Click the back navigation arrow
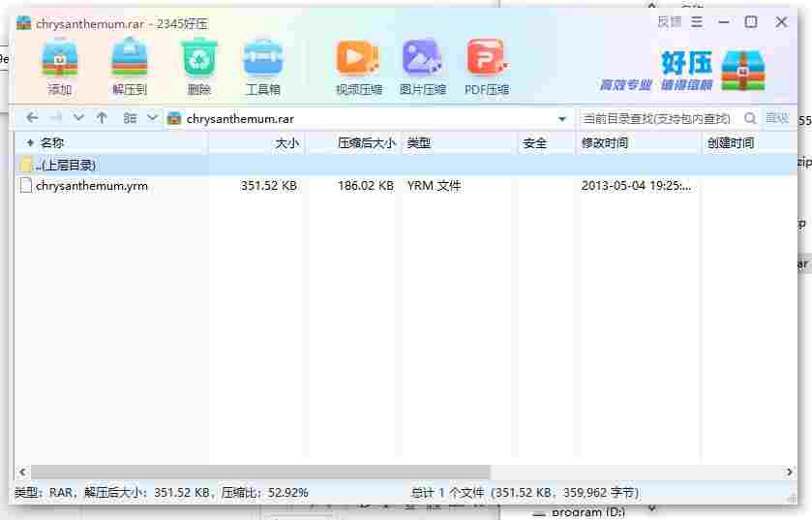Image resolution: width=812 pixels, height=520 pixels. pos(32,118)
